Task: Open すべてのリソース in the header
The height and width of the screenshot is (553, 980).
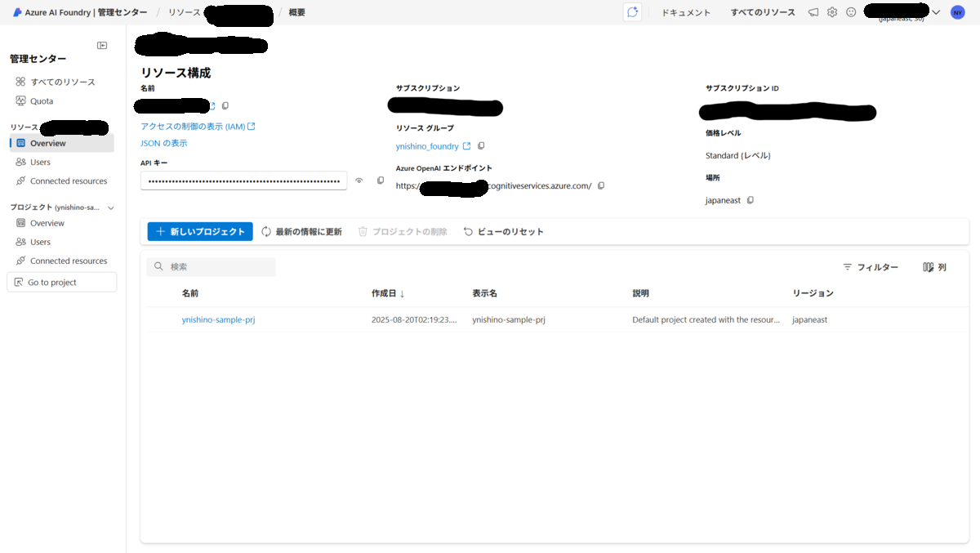Action: click(763, 12)
